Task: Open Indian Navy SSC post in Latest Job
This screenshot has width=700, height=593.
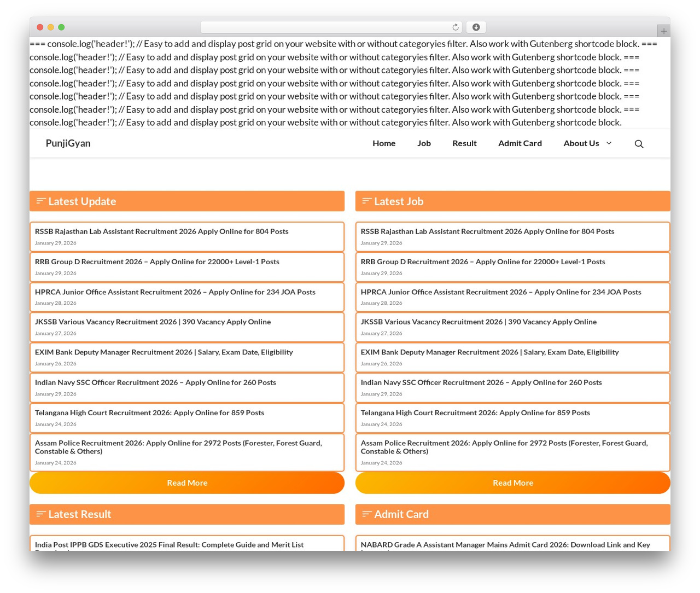Action: click(x=481, y=382)
